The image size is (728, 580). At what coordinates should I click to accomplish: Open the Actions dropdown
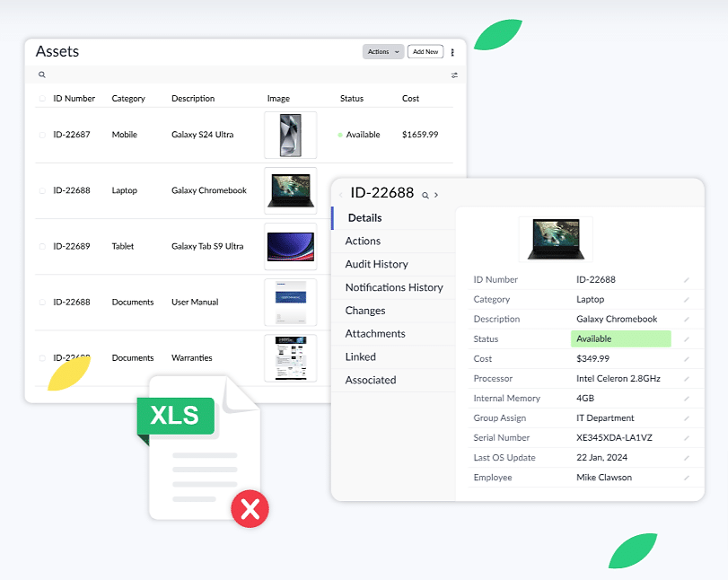[382, 51]
